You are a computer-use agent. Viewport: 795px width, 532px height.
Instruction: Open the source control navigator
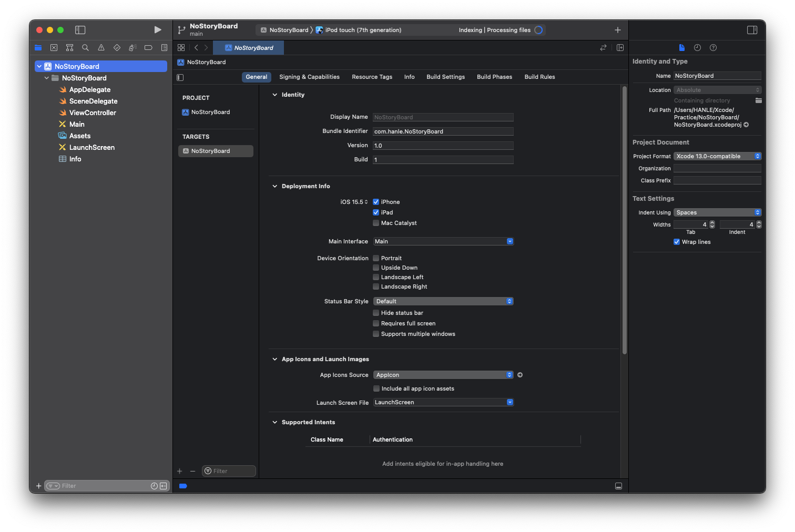coord(54,48)
